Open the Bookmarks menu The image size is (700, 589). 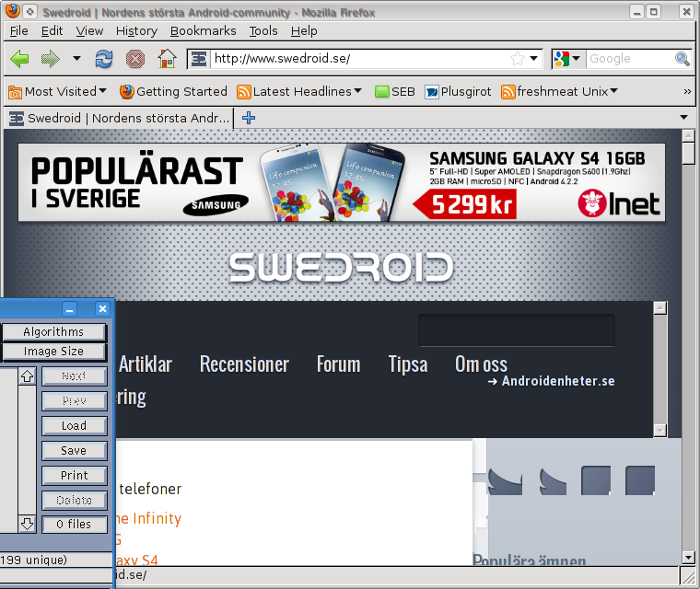click(204, 30)
